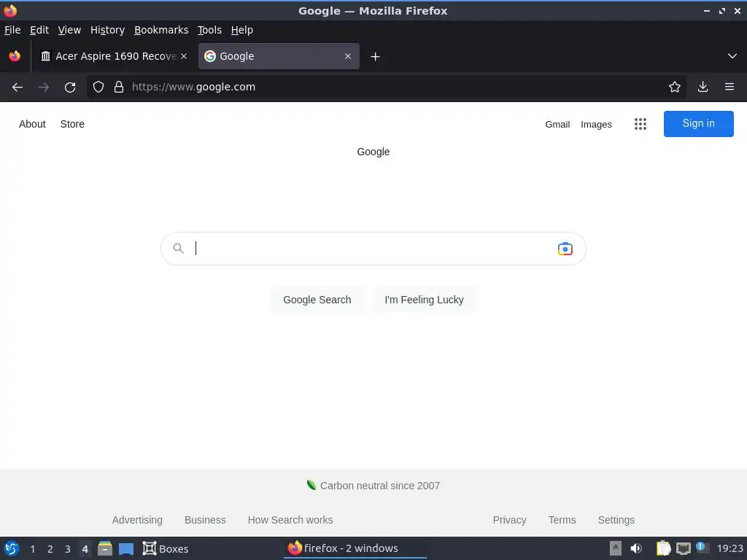The image size is (747, 560).
Task: Click I'm Feeling Lucky
Action: pos(424,300)
